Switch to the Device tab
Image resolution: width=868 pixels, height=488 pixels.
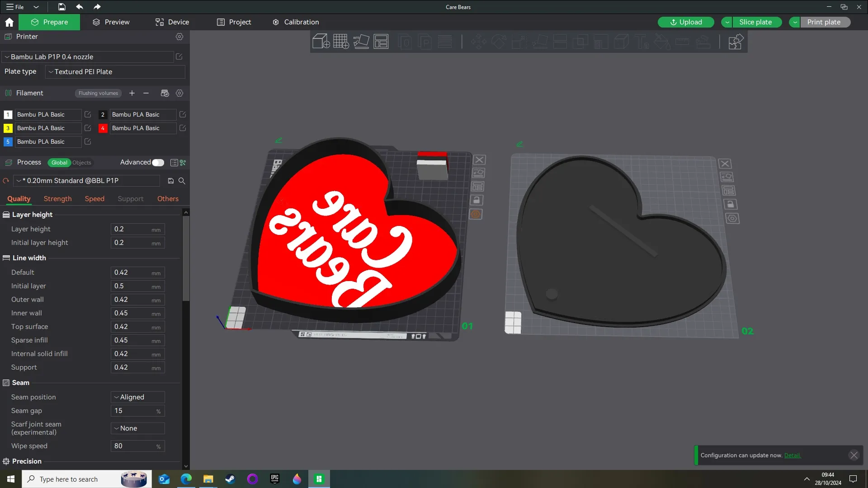(x=172, y=22)
